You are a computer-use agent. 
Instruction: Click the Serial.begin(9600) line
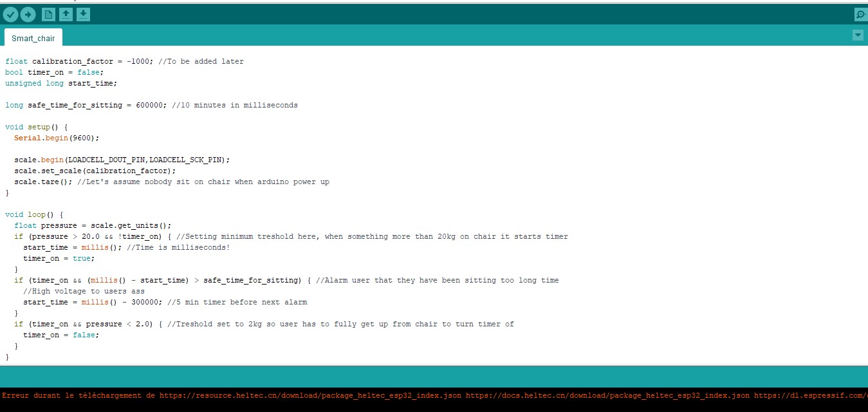pyautogui.click(x=57, y=138)
